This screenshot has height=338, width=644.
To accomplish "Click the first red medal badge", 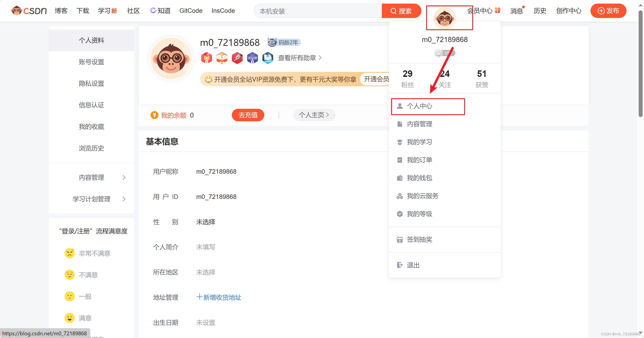I will 206,58.
